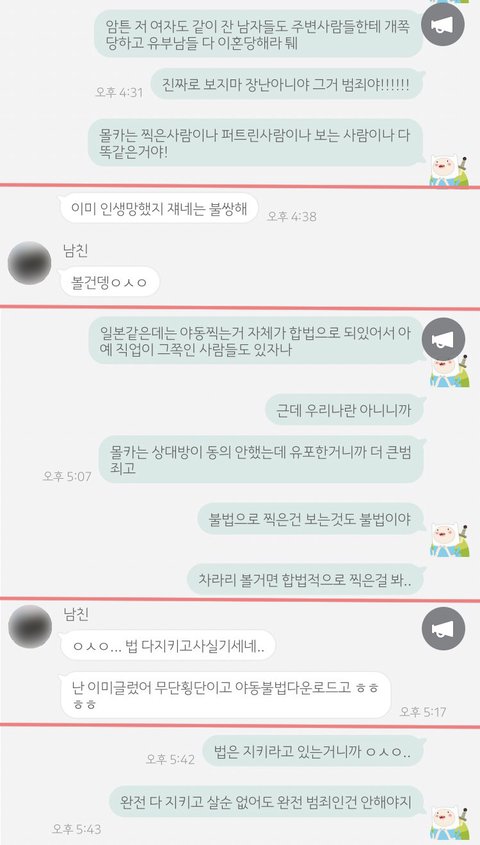Open Finn avatar below the 일본같은데는 message

pyautogui.click(x=450, y=371)
